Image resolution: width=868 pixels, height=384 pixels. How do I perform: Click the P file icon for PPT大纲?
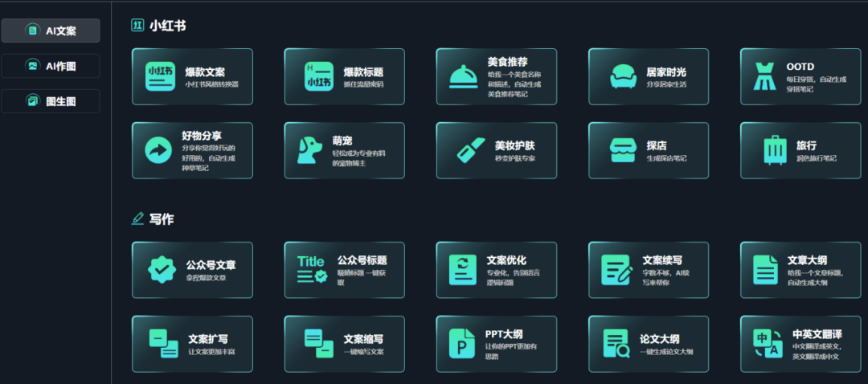point(461,344)
